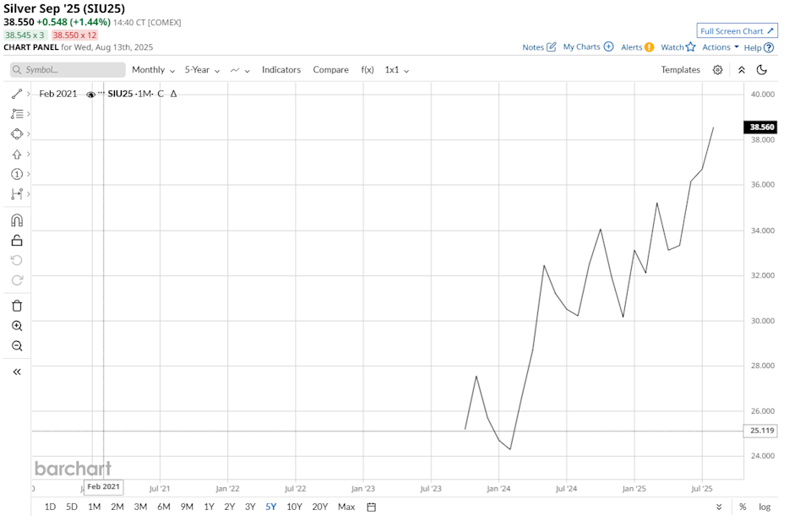This screenshot has width=811, height=532.
Task: Zoom out using the magnifier minus icon
Action: point(16,346)
